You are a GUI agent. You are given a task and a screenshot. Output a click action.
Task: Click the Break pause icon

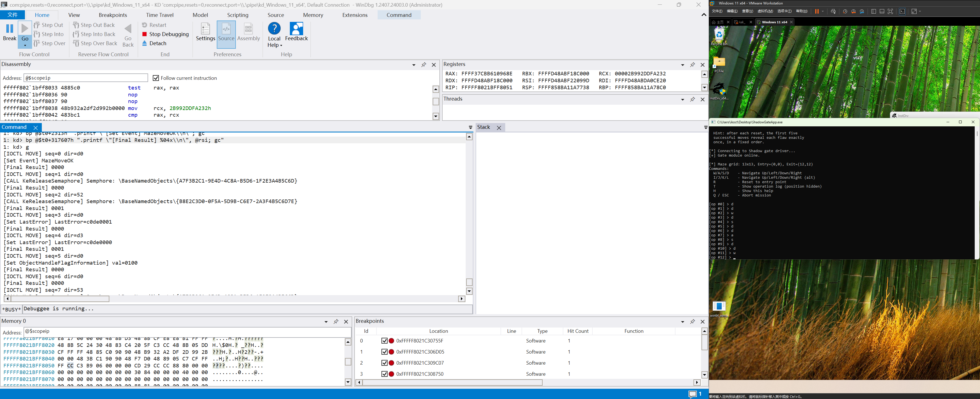pos(9,29)
